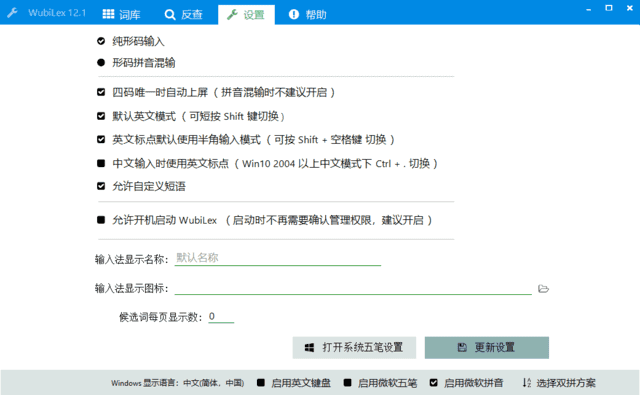
Task: Click the WubiLex 12.1 title text
Action: pos(57,13)
